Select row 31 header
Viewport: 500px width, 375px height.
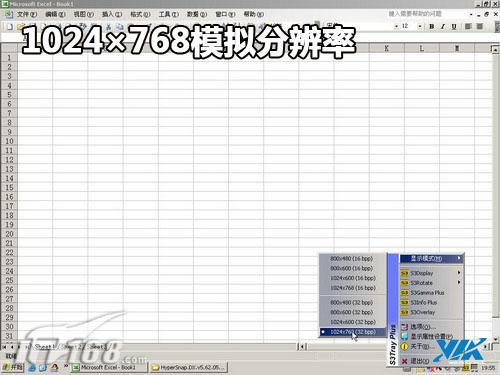[x=9, y=336]
